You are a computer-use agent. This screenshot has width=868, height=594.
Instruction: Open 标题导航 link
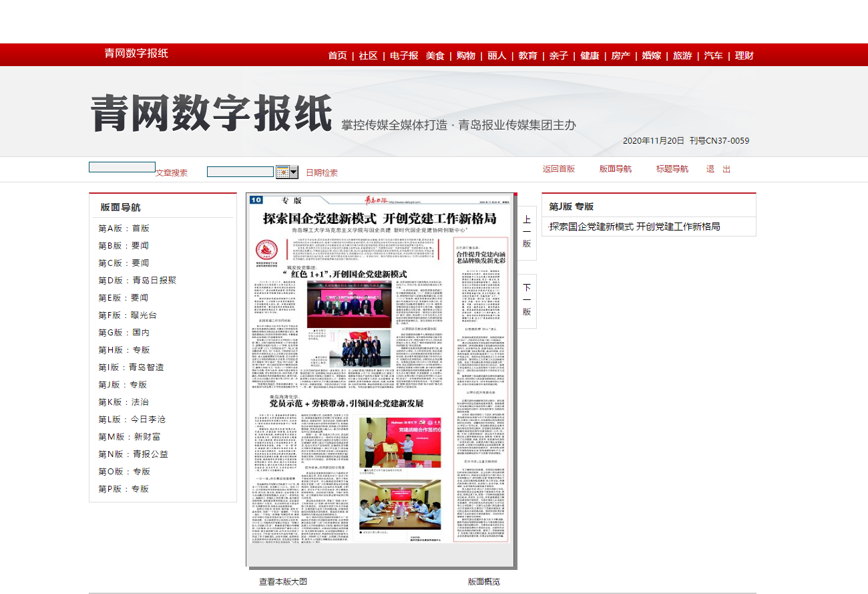(x=672, y=169)
